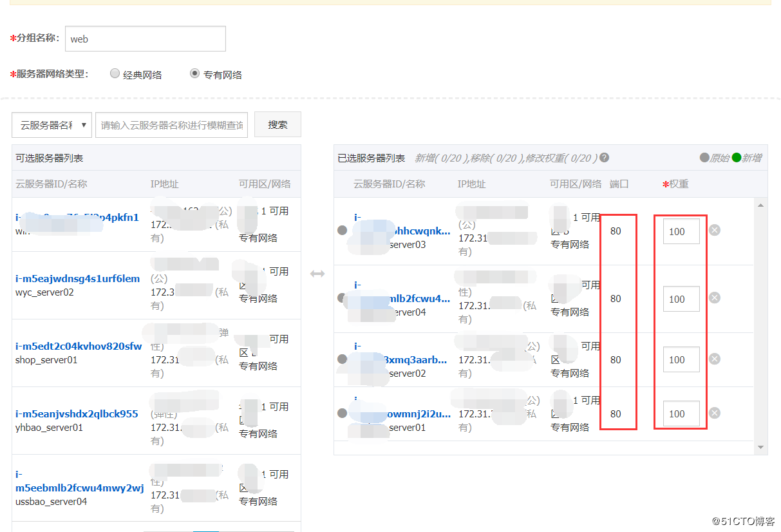Remove server02 via the × icon

pyautogui.click(x=715, y=359)
